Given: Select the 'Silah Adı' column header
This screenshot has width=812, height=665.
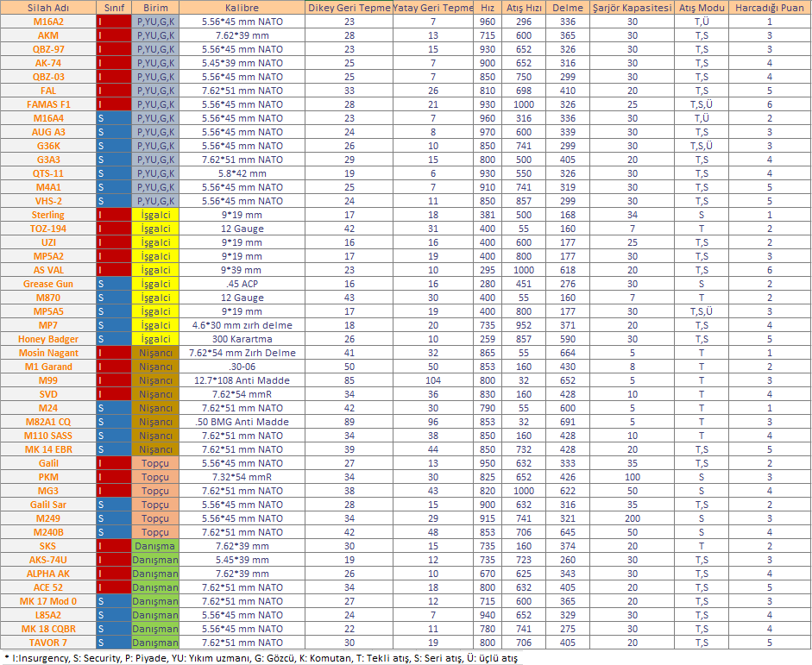Looking at the screenshot, I should point(48,8).
